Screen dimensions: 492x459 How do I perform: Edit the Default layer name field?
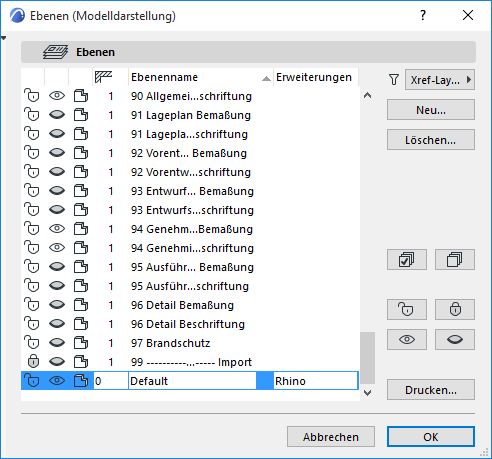(x=192, y=381)
